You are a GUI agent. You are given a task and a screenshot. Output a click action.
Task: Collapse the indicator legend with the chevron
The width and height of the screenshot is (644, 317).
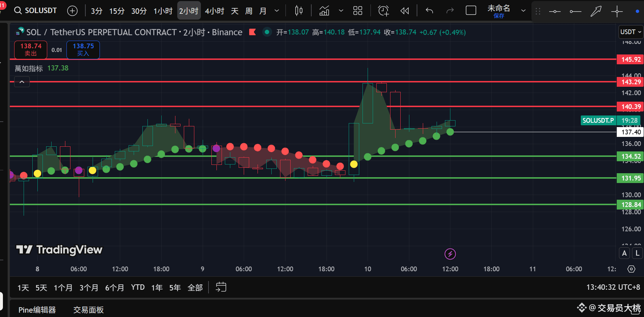(x=22, y=82)
